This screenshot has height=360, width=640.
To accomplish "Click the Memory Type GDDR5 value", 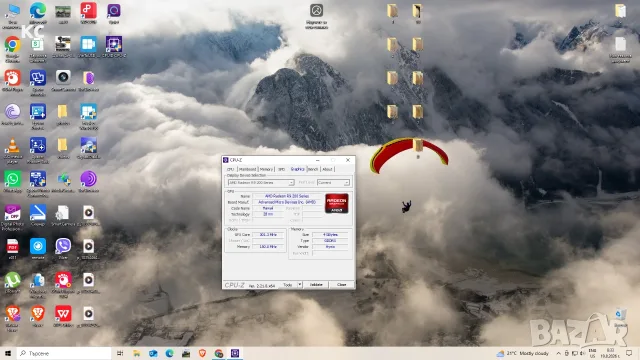I will [x=330, y=241].
